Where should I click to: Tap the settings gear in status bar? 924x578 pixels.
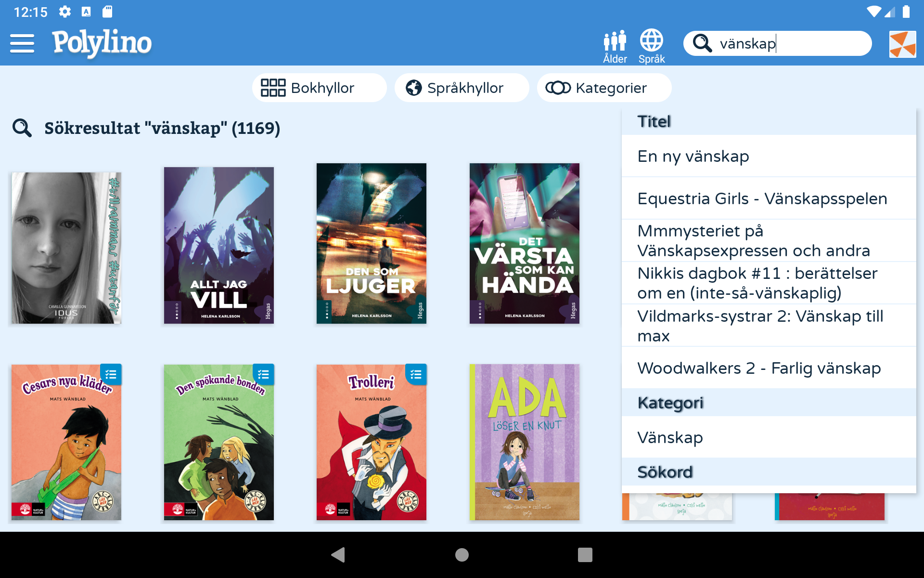65,12
